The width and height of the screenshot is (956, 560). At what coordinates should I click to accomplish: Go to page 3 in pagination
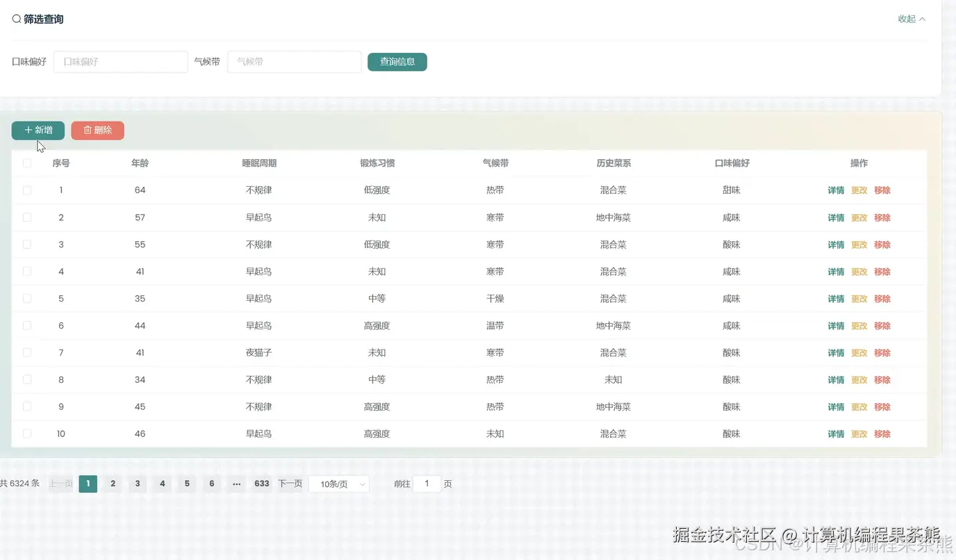click(137, 484)
